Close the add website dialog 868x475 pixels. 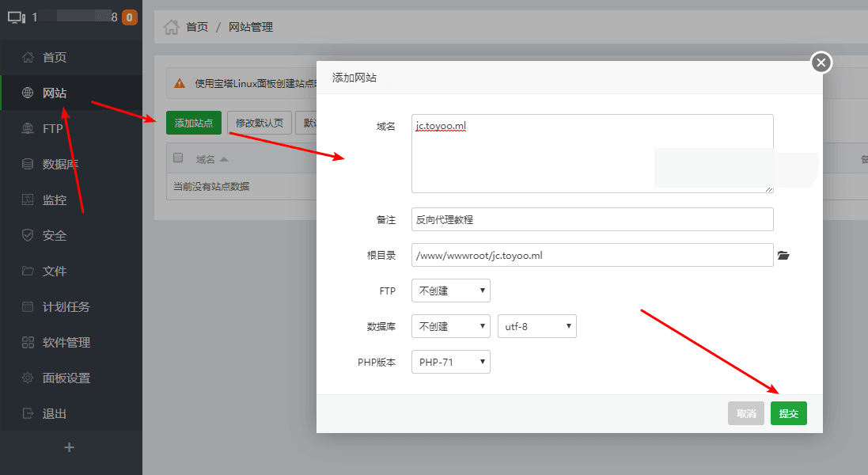[821, 62]
